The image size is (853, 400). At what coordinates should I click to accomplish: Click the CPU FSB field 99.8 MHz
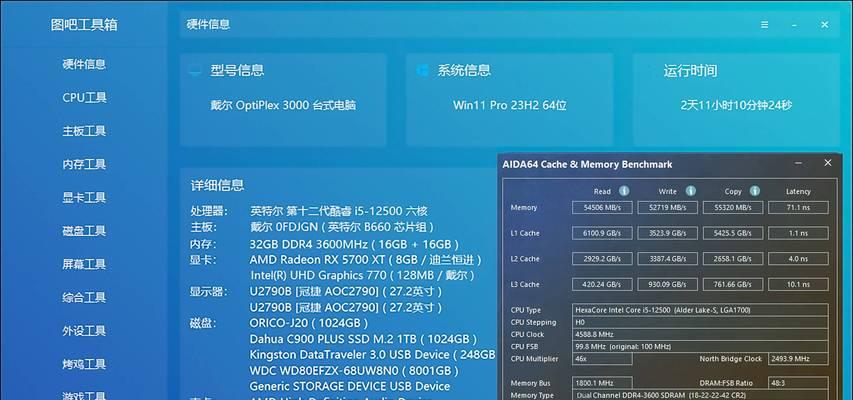click(x=700, y=347)
